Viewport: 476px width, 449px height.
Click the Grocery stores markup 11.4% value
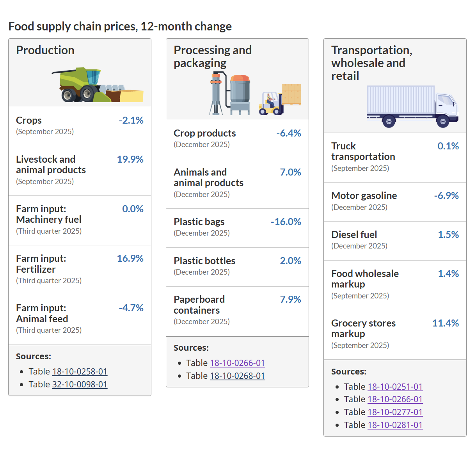point(445,323)
